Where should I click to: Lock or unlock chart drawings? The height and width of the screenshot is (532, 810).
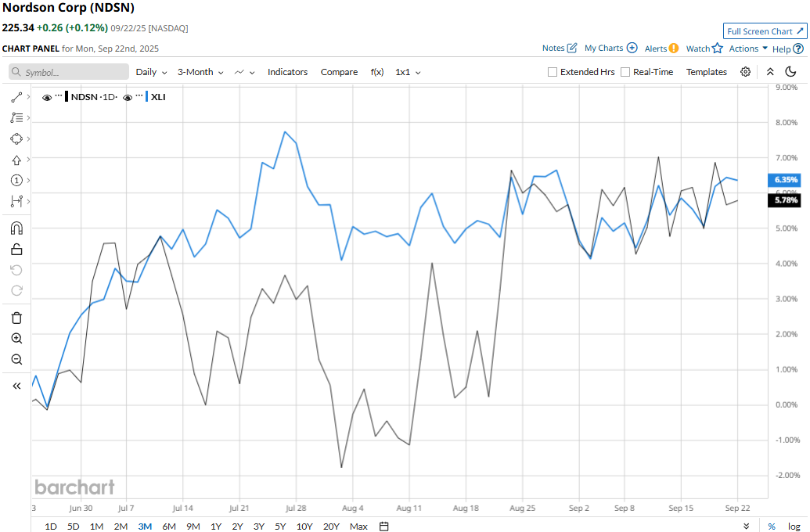[16, 250]
